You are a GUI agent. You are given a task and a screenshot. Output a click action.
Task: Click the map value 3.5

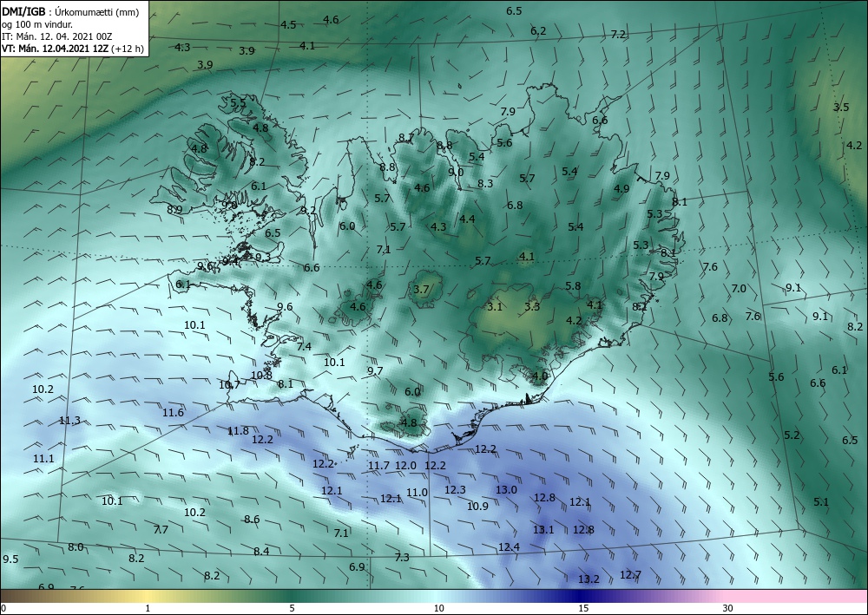841,108
